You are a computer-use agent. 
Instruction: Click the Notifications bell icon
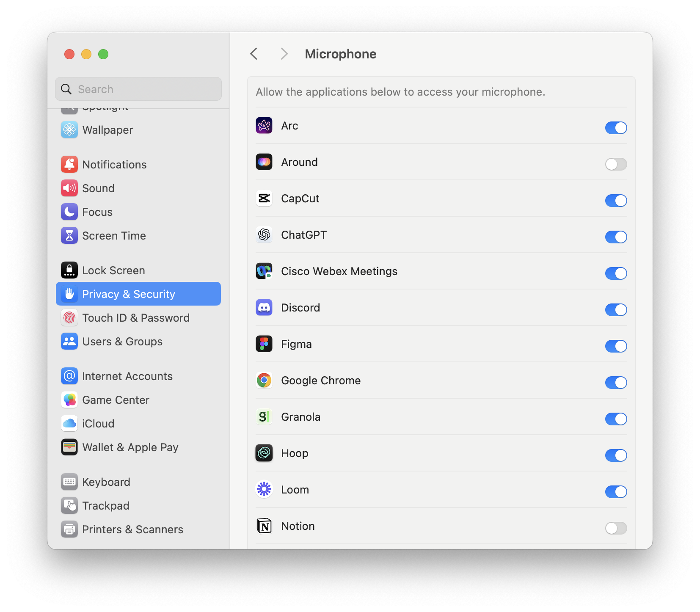click(x=69, y=165)
